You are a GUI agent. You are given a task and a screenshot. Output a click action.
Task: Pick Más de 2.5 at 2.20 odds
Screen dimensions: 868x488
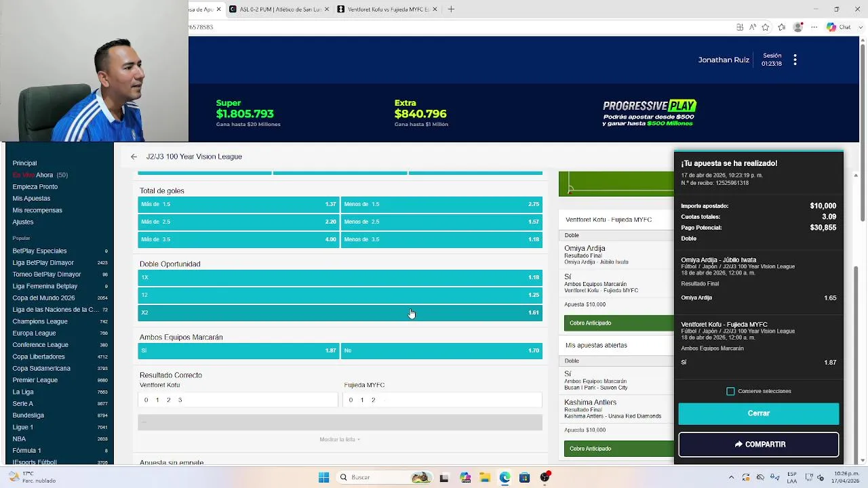click(238, 222)
